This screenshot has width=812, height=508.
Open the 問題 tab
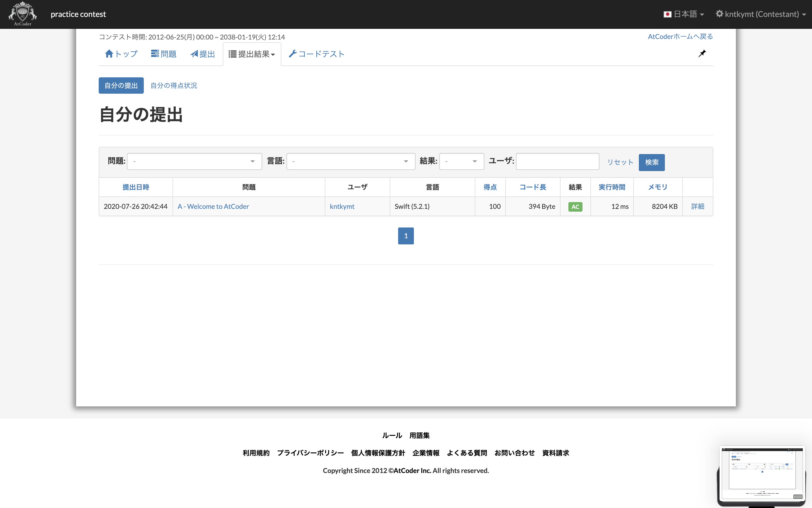(164, 54)
